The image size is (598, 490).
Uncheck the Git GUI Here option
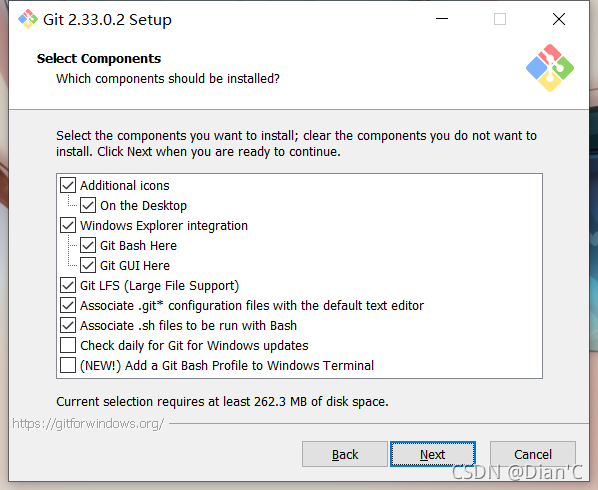[88, 265]
